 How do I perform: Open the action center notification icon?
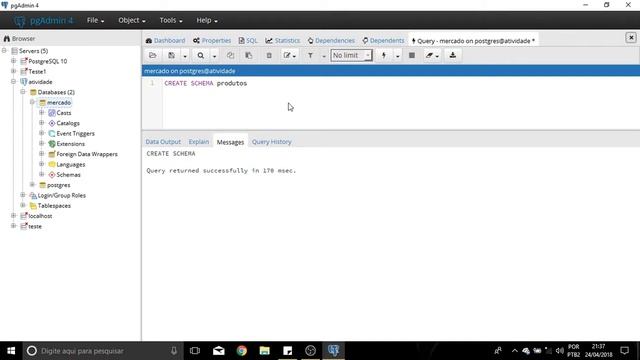click(624, 351)
